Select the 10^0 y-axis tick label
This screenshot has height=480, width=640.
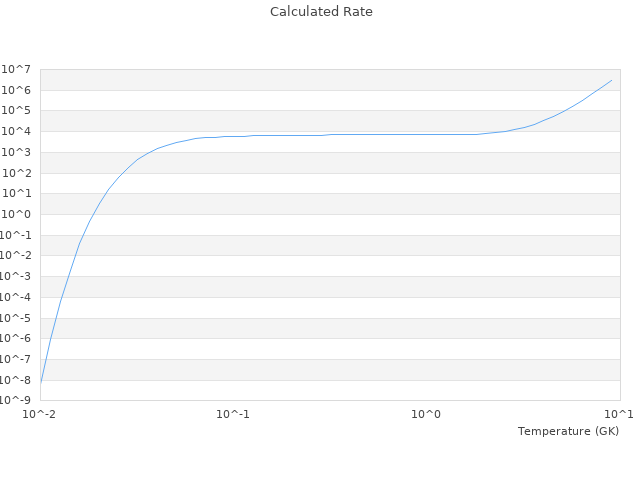(16, 214)
